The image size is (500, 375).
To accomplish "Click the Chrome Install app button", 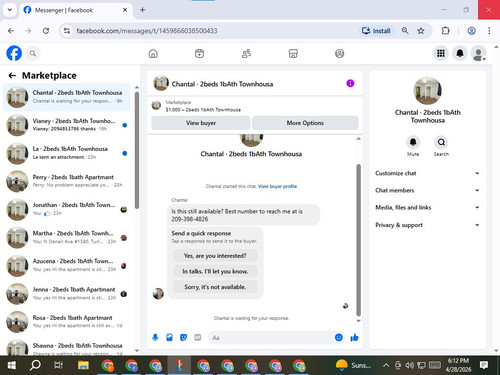I will pos(376,31).
